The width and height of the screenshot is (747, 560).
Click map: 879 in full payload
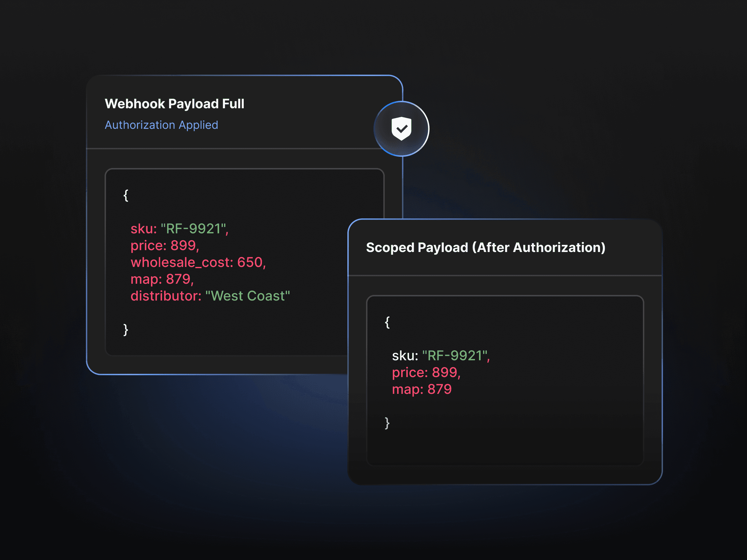click(x=162, y=279)
